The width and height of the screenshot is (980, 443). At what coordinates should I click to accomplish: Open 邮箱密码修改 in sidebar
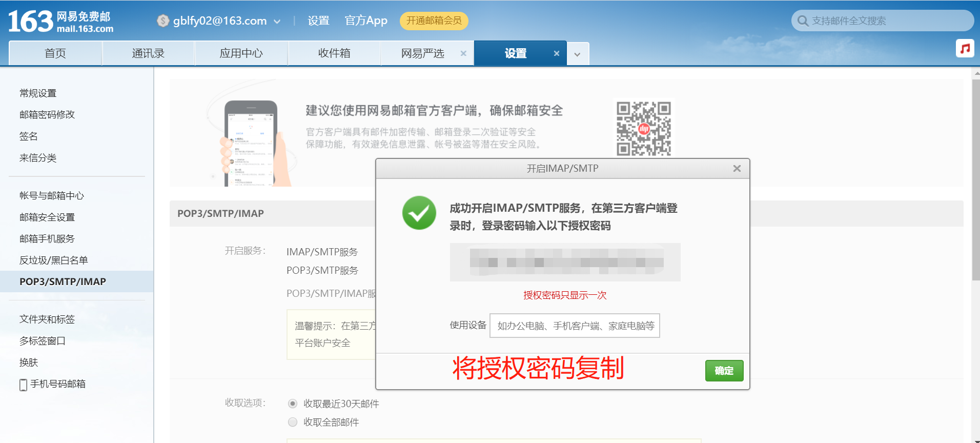click(47, 115)
